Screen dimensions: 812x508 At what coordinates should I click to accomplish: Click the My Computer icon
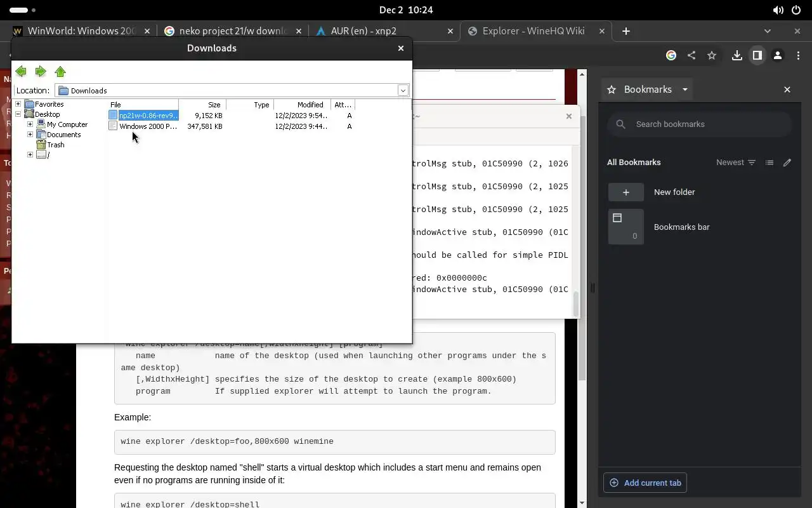(x=41, y=124)
